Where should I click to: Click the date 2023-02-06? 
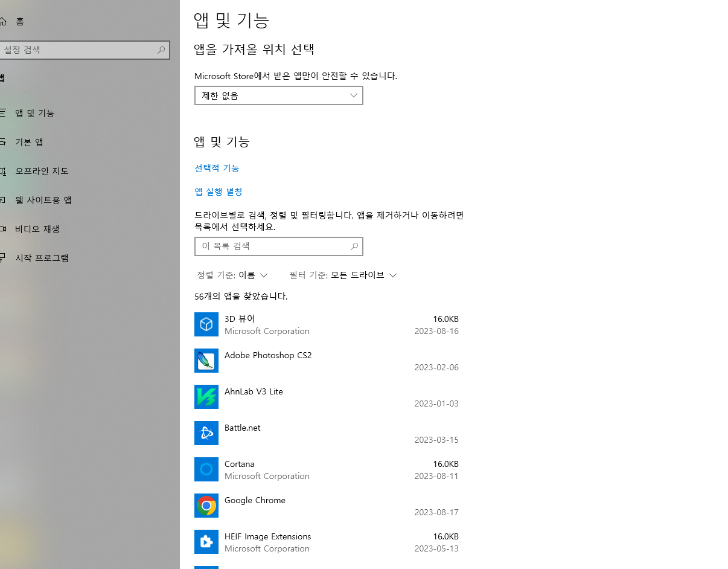pyautogui.click(x=436, y=367)
